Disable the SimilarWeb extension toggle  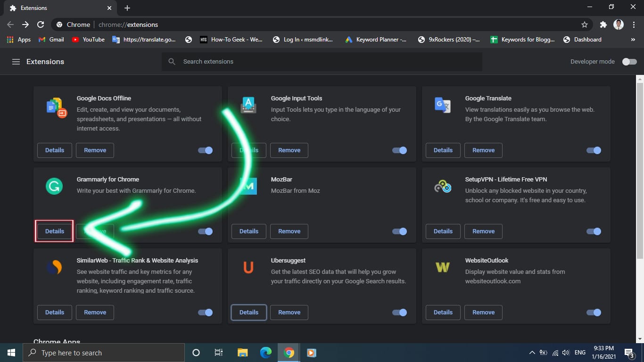(x=206, y=313)
